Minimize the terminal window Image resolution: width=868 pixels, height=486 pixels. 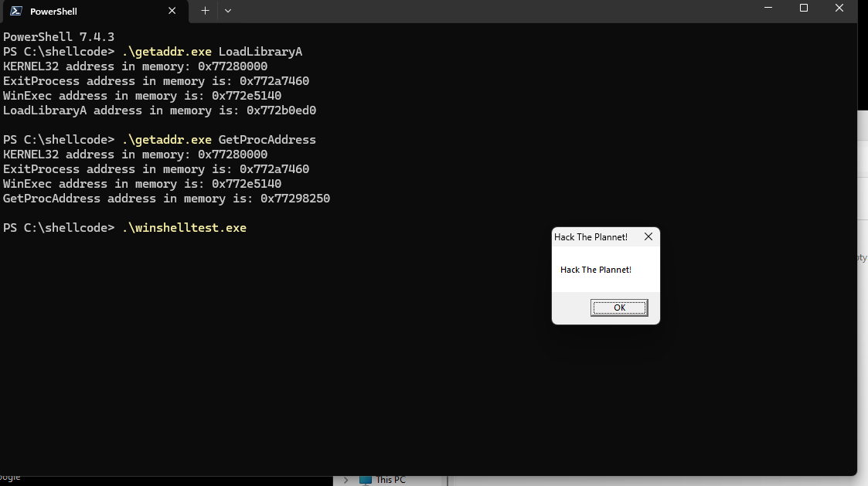[768, 8]
